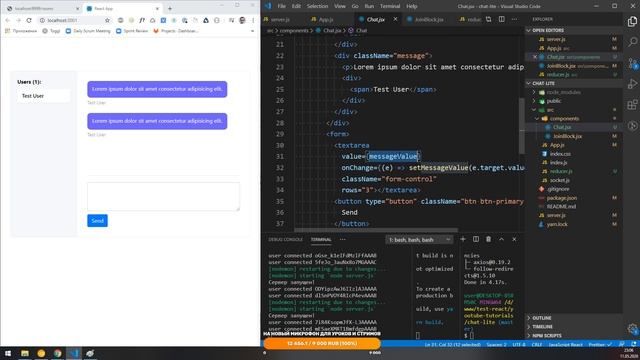Image resolution: width=640 pixels, height=360 pixels.
Task: Open the Sprint Review bookmark
Action: point(132,31)
